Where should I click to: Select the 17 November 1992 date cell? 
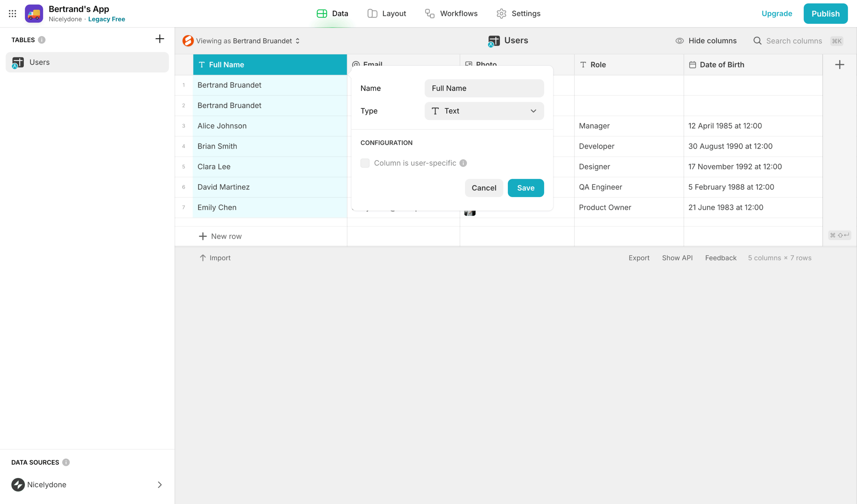coord(753,167)
